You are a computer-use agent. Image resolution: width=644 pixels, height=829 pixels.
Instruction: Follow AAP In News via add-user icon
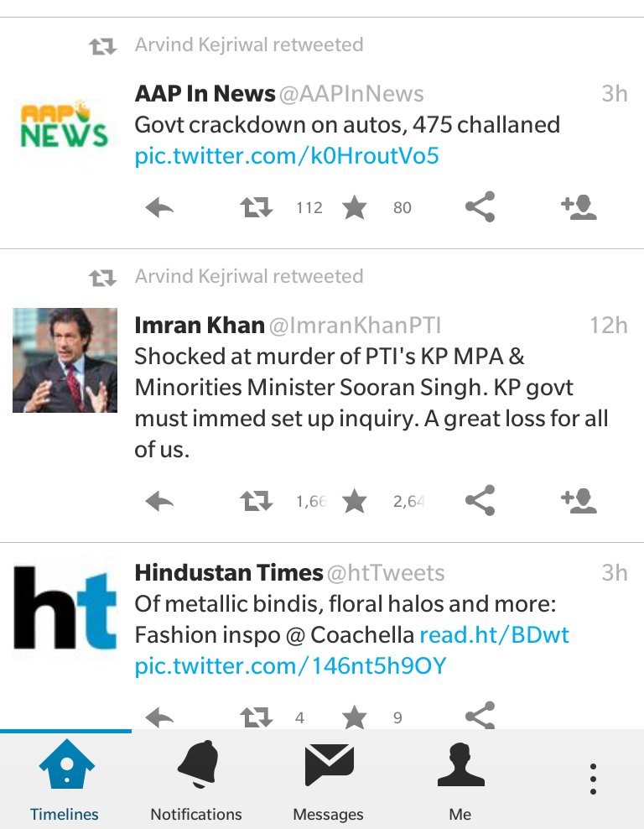[x=579, y=206]
